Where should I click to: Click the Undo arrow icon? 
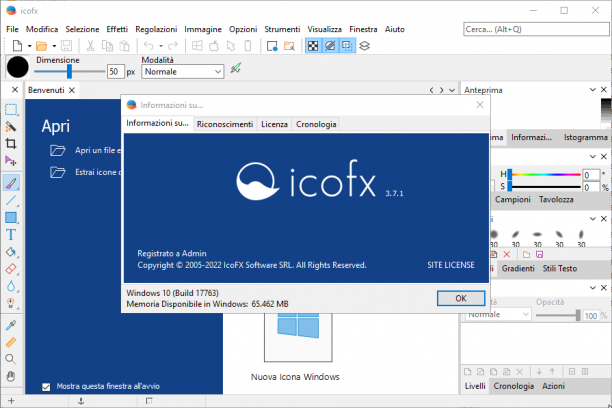(x=149, y=46)
